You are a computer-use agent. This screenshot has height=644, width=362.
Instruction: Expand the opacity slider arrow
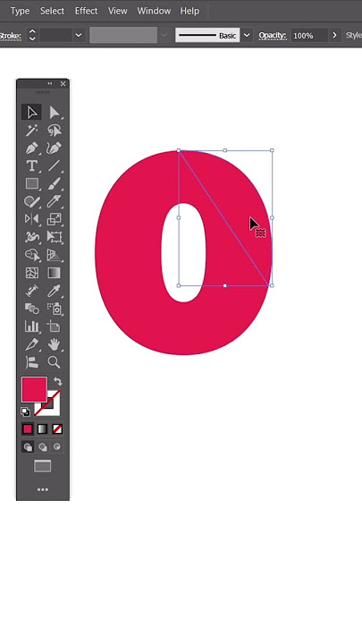click(x=334, y=35)
